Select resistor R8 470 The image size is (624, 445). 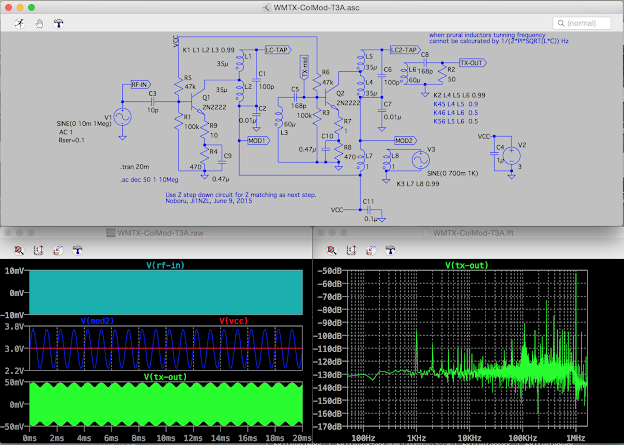(339, 152)
